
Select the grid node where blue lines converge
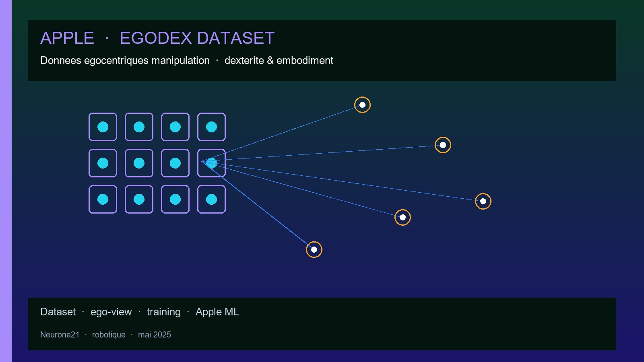[x=211, y=163]
